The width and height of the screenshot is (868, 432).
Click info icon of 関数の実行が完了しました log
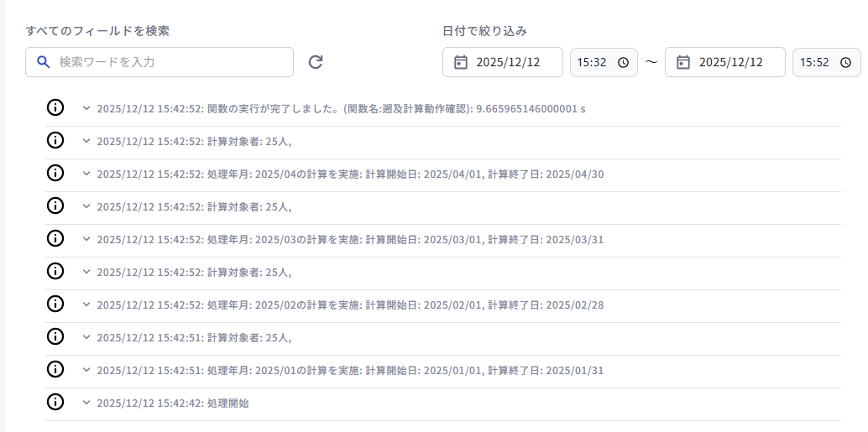(55, 107)
